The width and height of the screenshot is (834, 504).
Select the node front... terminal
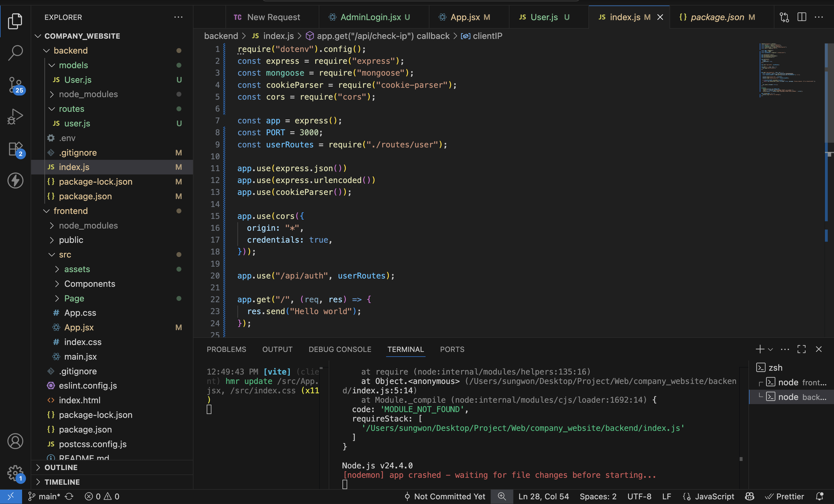pyautogui.click(x=792, y=382)
